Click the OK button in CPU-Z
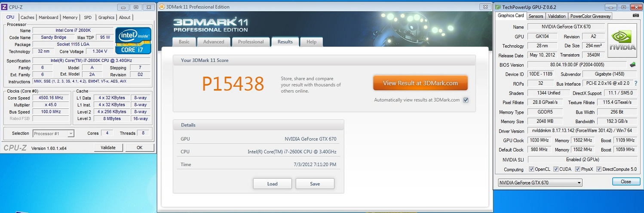Viewport: 644px width, 213px height. pyautogui.click(x=139, y=148)
